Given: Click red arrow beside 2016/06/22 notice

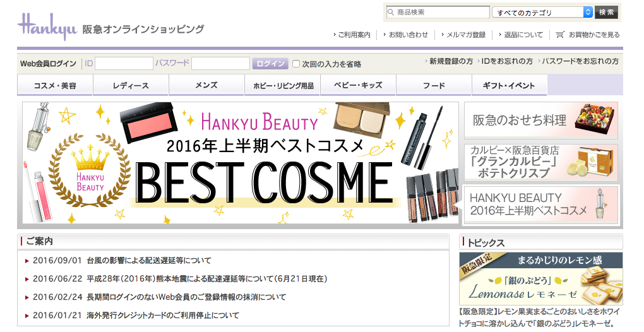Looking at the screenshot, I should coord(27,280).
